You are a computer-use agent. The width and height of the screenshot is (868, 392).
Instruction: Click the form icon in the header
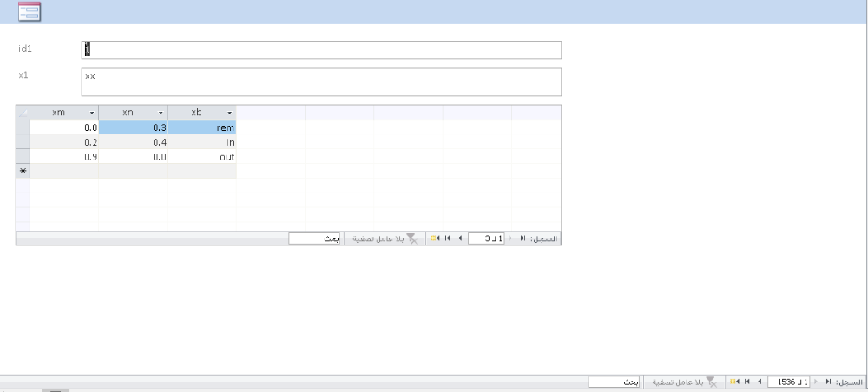click(29, 11)
